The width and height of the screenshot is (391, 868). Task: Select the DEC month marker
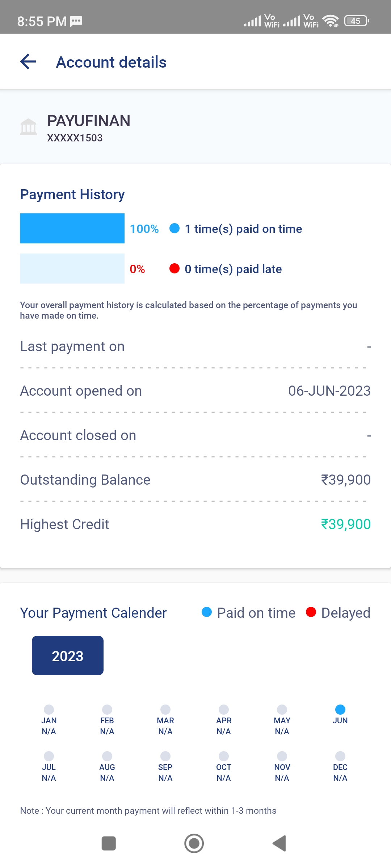tap(340, 756)
